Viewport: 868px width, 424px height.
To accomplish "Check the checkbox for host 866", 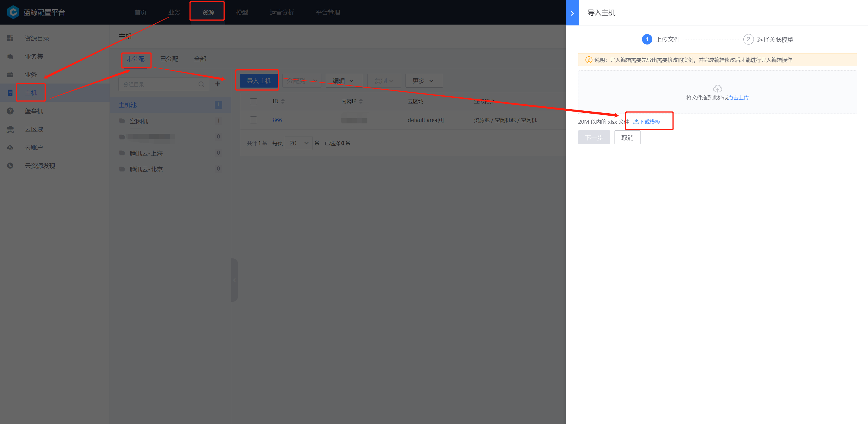I will 253,120.
